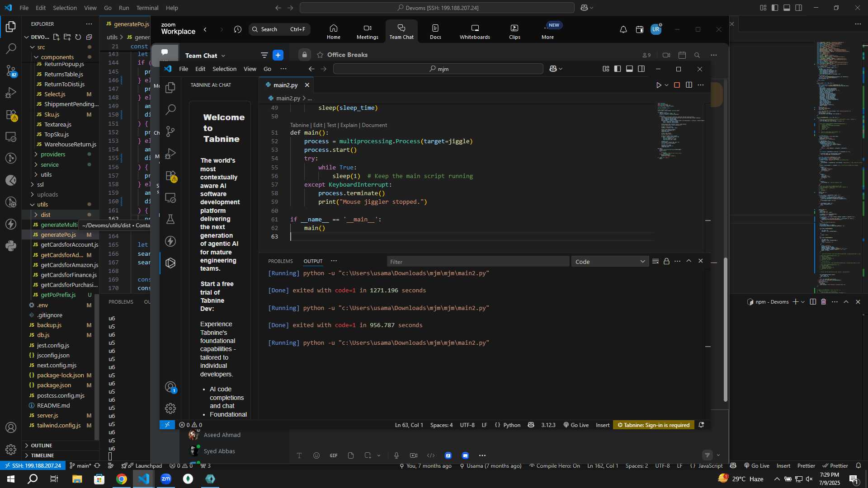Image resolution: width=868 pixels, height=488 pixels.
Task: Create new chat with Zoom plus button
Action: point(278,55)
